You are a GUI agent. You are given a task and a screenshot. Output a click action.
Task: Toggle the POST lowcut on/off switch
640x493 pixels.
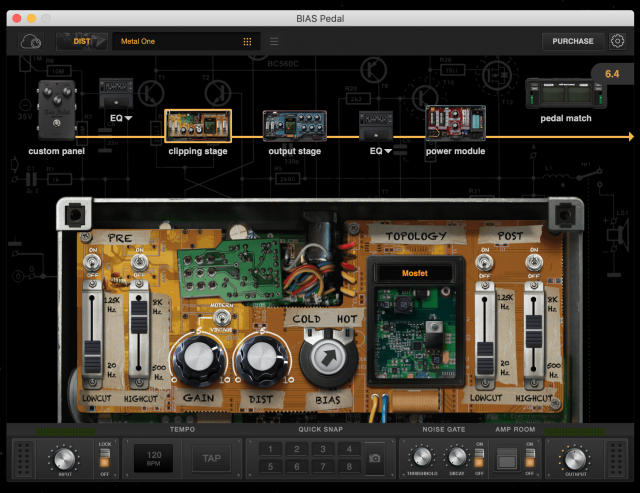484,263
